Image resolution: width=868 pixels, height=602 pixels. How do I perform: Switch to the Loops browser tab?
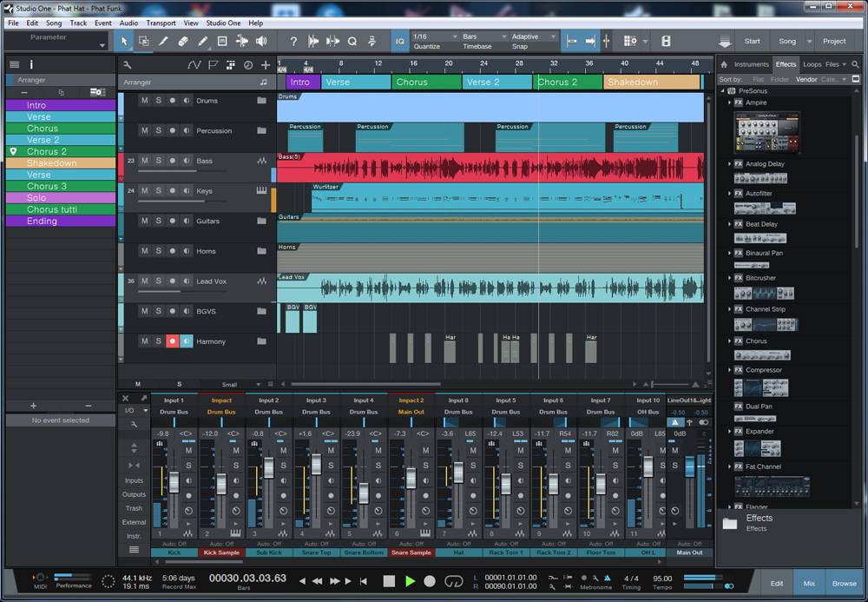(812, 64)
